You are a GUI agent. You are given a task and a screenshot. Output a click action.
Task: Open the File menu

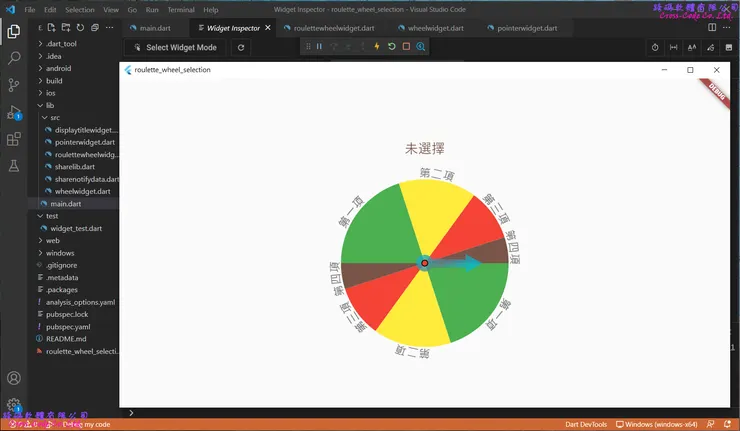tap(30, 9)
